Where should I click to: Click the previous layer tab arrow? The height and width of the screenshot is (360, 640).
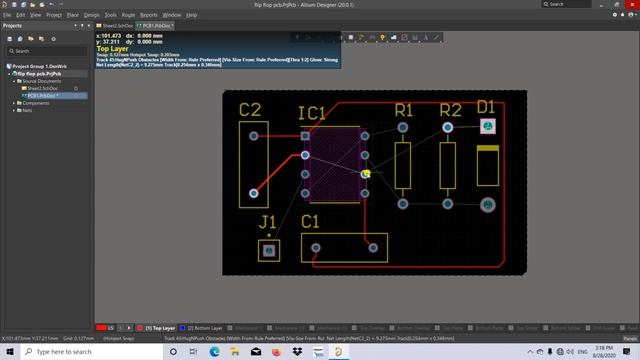(x=120, y=328)
